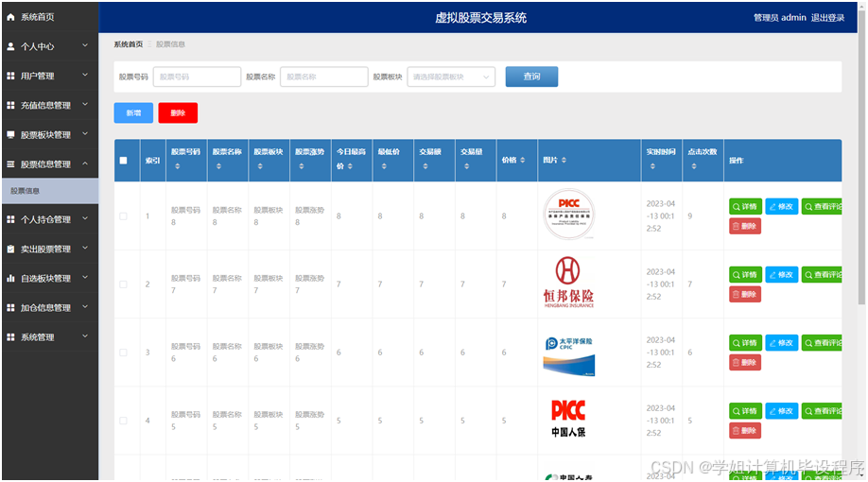Screen dimensions: 868x482
Task: Click the grid icon beside 用户管理
Action: [10, 76]
